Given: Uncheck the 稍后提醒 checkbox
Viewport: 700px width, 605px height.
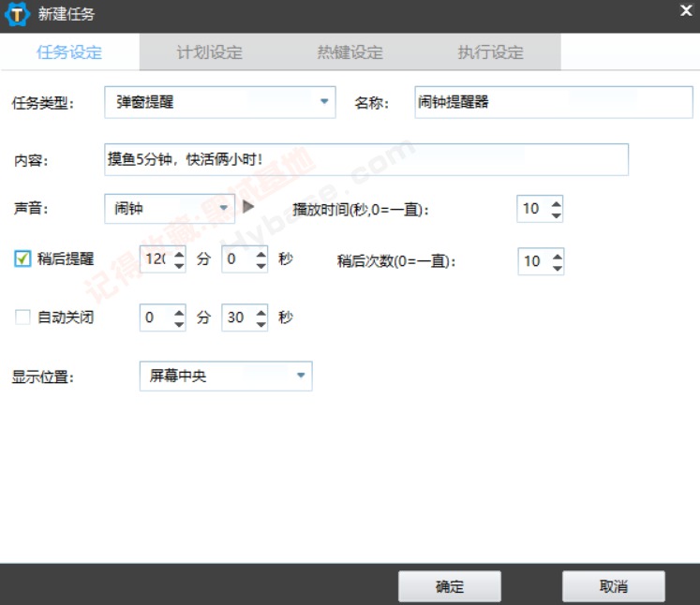Looking at the screenshot, I should pos(22,258).
